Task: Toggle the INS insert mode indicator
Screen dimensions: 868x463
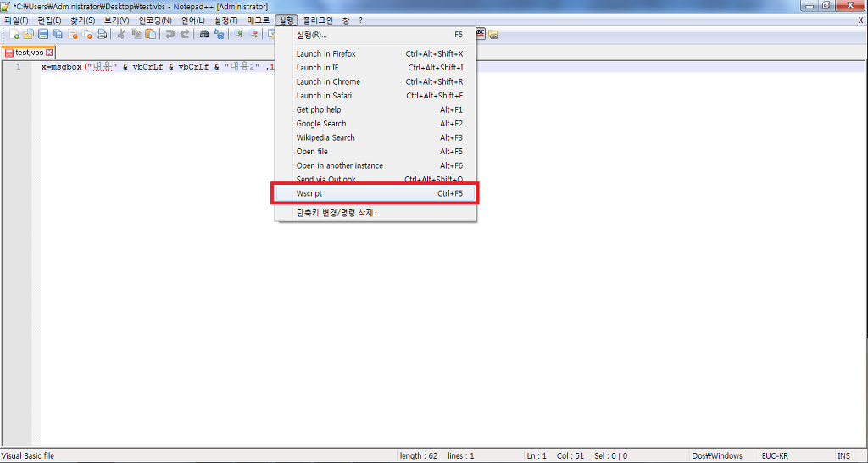Action: coord(843,456)
